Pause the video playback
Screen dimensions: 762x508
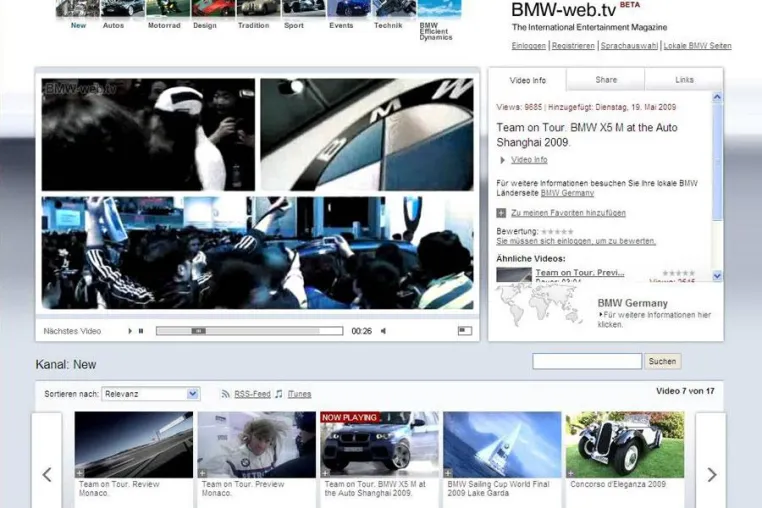(141, 331)
